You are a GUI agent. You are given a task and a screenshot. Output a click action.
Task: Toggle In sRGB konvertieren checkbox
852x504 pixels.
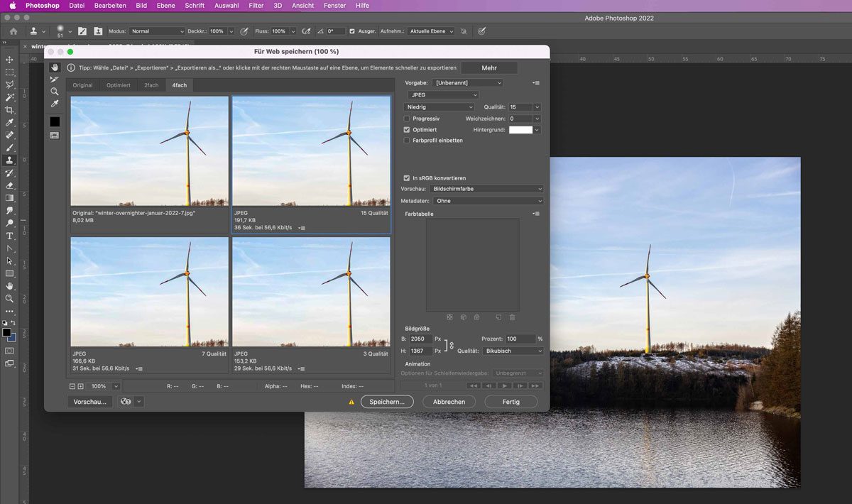(407, 178)
